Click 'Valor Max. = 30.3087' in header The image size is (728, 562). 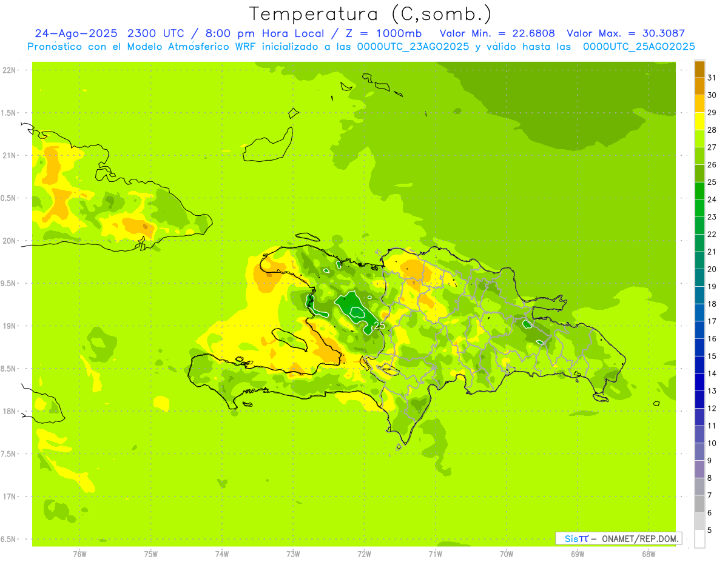(x=625, y=33)
